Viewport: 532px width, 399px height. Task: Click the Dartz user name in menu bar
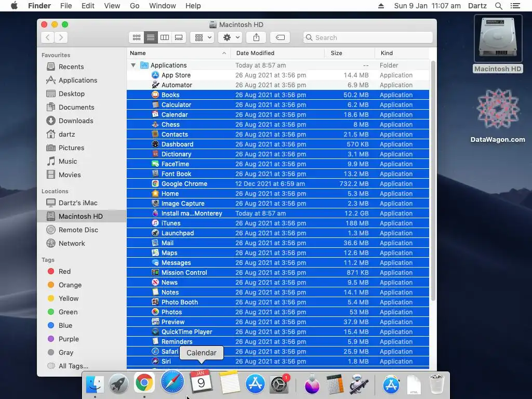[477, 6]
